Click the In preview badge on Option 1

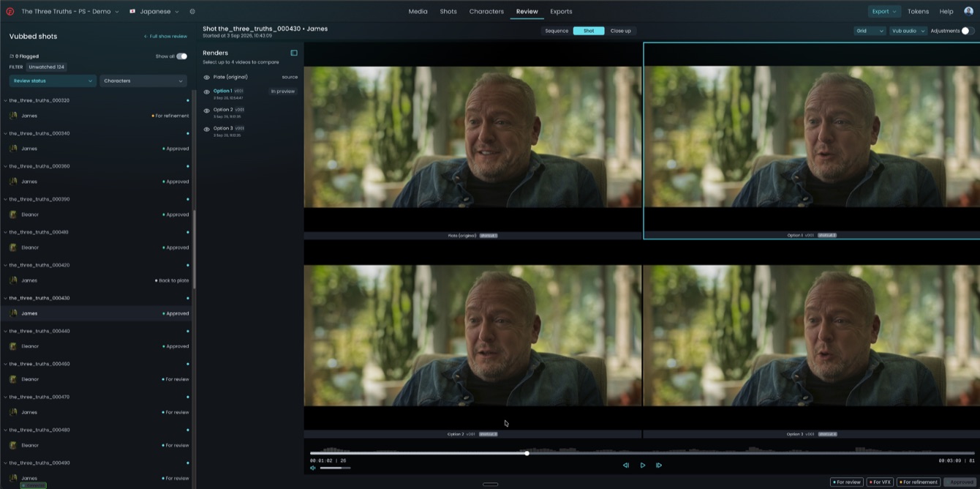[x=283, y=92]
